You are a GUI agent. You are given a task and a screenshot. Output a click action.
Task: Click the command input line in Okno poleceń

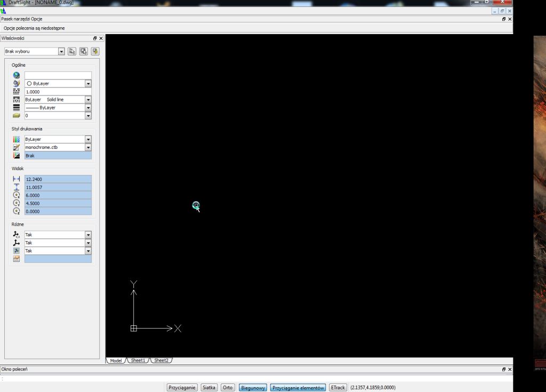point(256,379)
